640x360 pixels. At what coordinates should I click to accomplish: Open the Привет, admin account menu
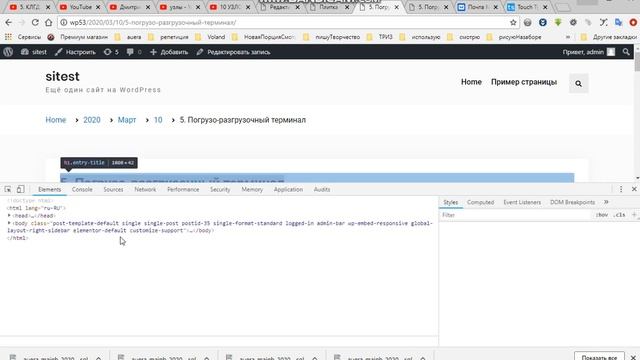pyautogui.click(x=589, y=52)
